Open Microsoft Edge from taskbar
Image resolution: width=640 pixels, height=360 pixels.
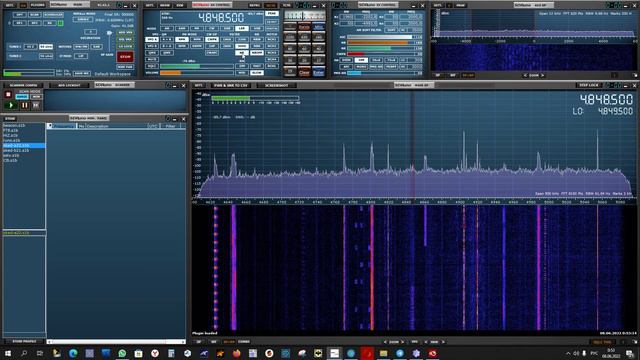click(73, 353)
